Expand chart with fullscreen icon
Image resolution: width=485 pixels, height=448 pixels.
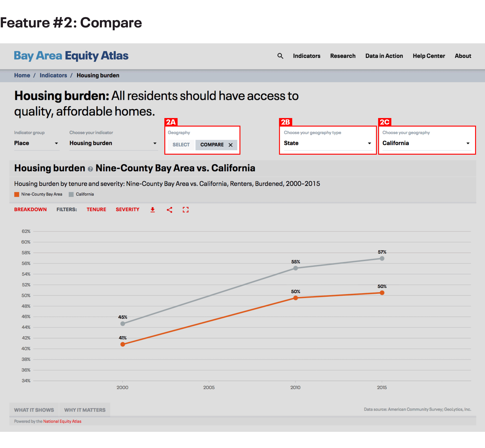coord(185,210)
